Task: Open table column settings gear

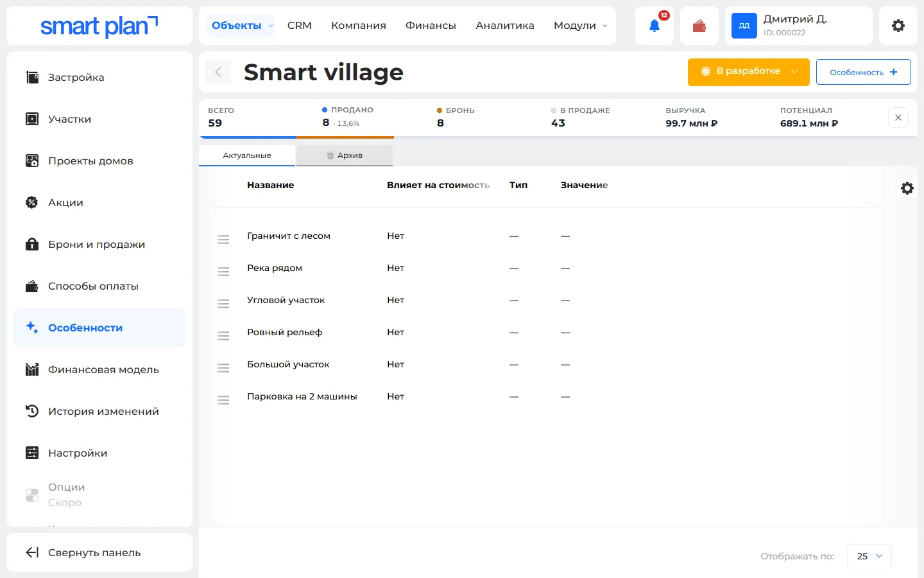Action: tap(907, 188)
